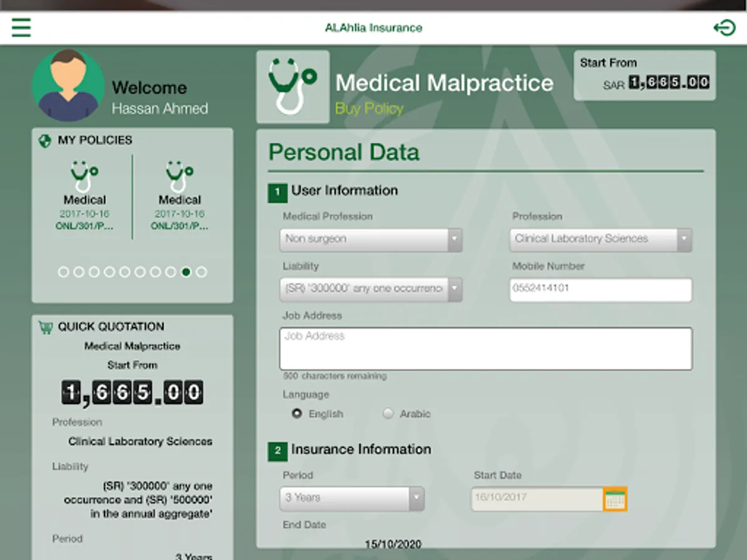
Task: Click the QUICK QUOTATION heading
Action: (111, 327)
